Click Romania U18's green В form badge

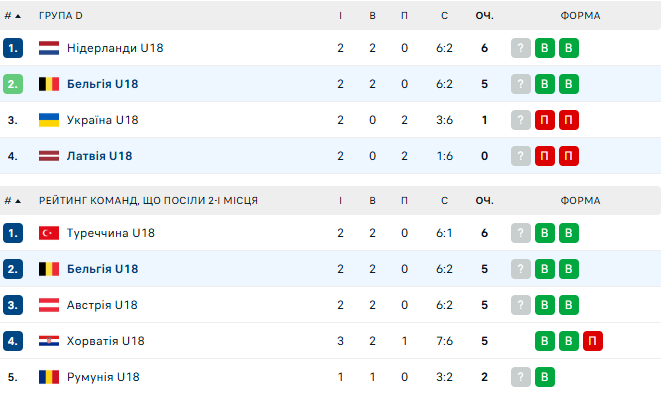[x=545, y=377]
